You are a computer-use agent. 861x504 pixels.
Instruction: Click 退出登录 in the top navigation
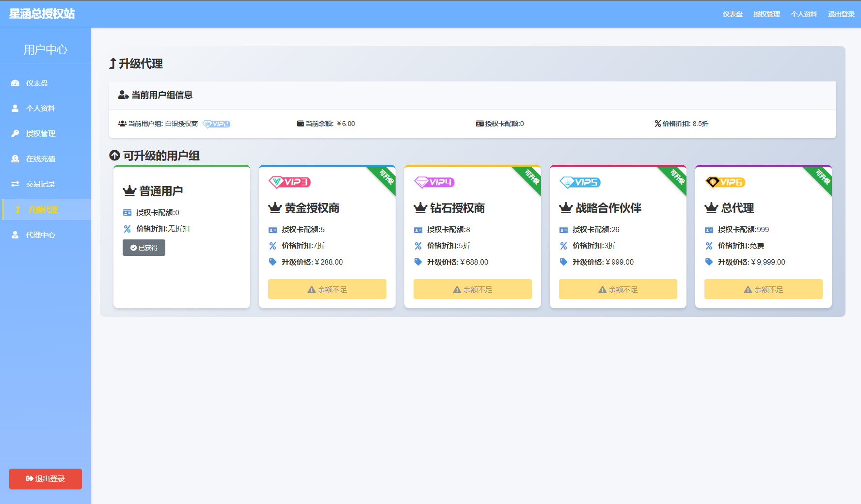[841, 14]
